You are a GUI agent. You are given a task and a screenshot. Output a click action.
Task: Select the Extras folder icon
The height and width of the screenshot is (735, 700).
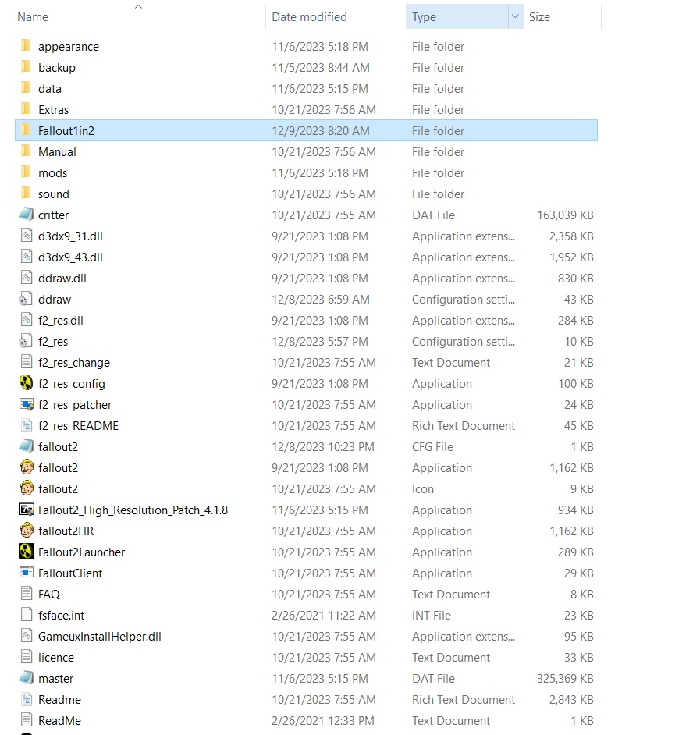coord(27,109)
